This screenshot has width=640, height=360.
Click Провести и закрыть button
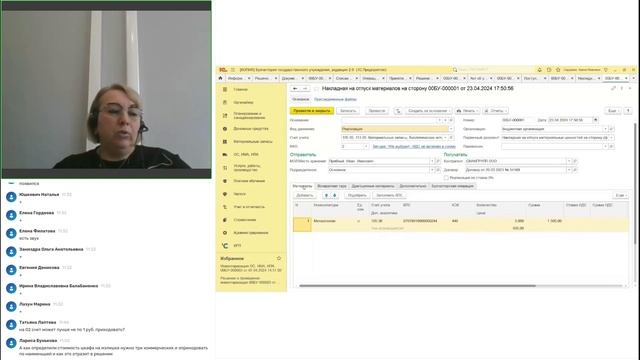pos(312,111)
